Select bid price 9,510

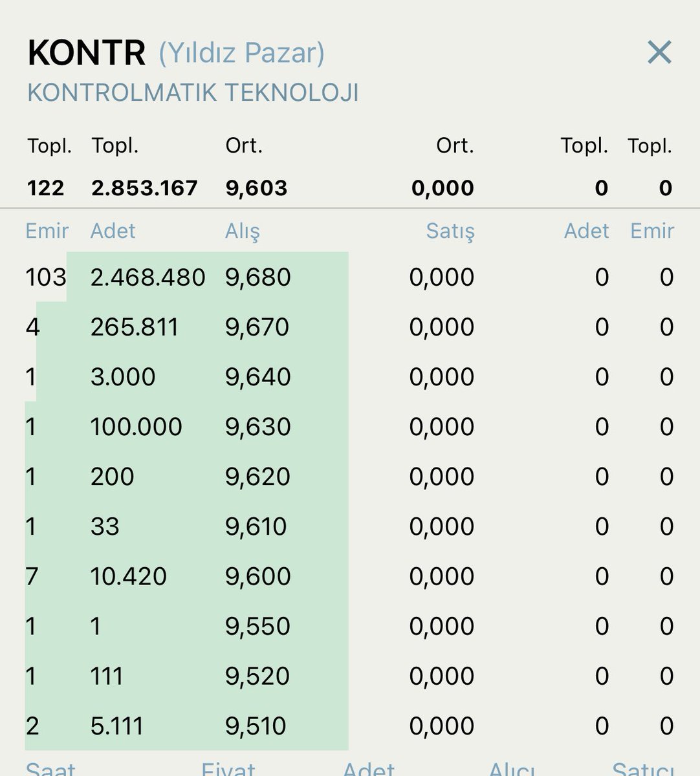point(256,726)
